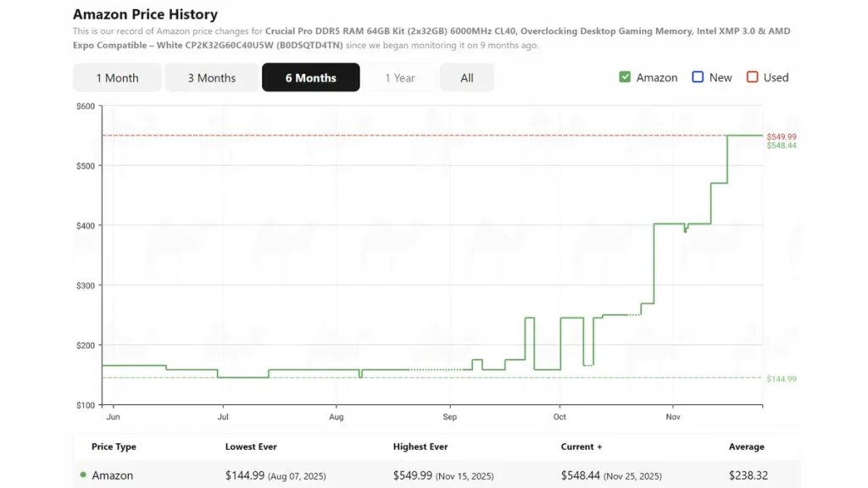The width and height of the screenshot is (868, 488).
Task: Click the Amazon Price History heading
Action: coord(145,14)
